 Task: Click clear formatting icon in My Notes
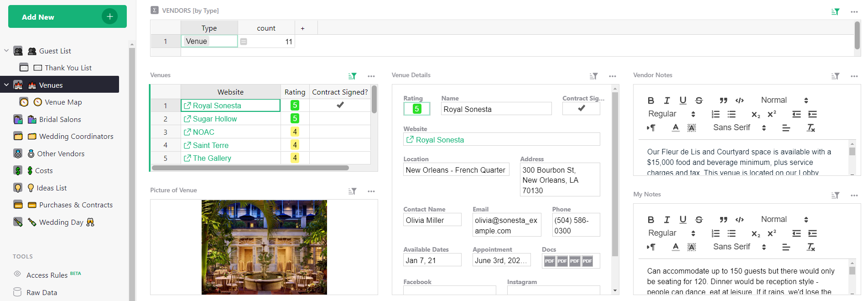[x=811, y=247]
